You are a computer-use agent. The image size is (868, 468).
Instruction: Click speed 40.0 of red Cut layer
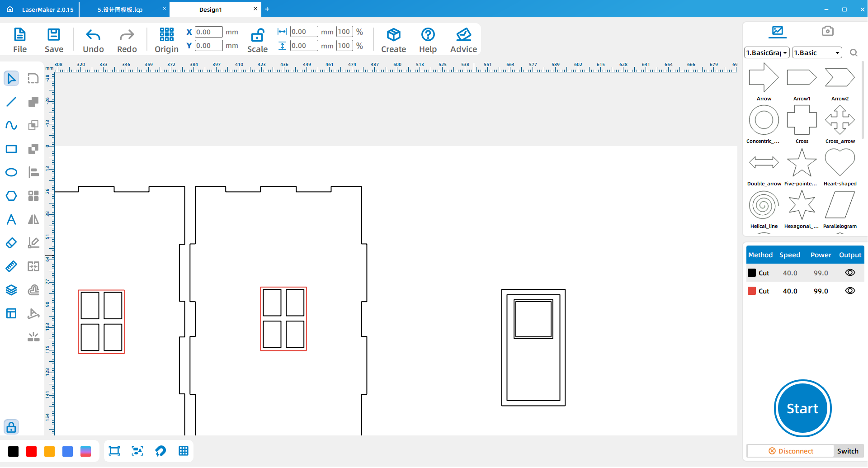point(790,291)
